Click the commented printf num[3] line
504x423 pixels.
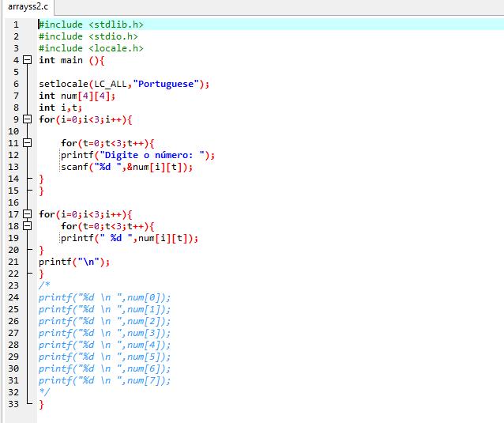[x=104, y=333]
